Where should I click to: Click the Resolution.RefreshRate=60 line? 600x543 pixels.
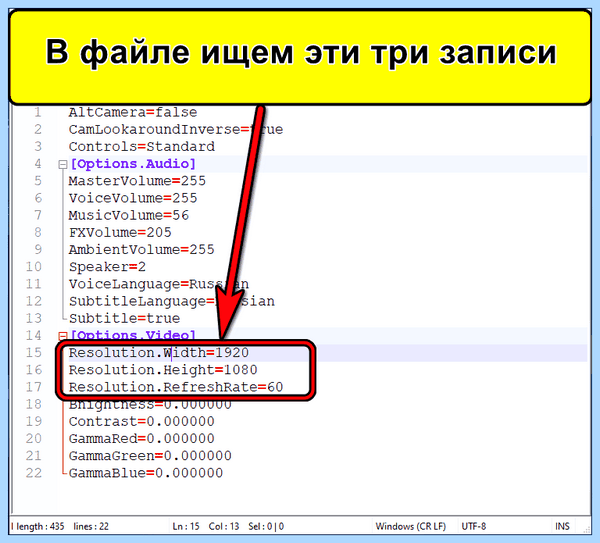pos(176,387)
